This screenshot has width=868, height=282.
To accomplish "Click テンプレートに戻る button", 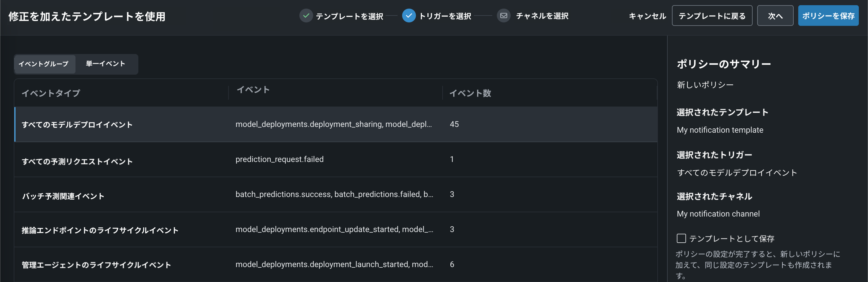I will click(712, 16).
